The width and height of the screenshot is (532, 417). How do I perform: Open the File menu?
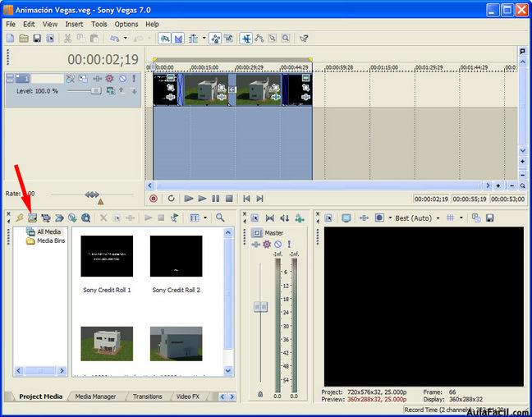pos(11,24)
